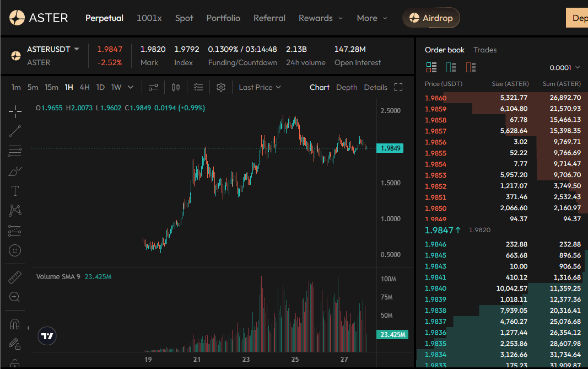Select the 1.9840 bid price row
Viewport: 588px width, 369px height.
(503, 288)
